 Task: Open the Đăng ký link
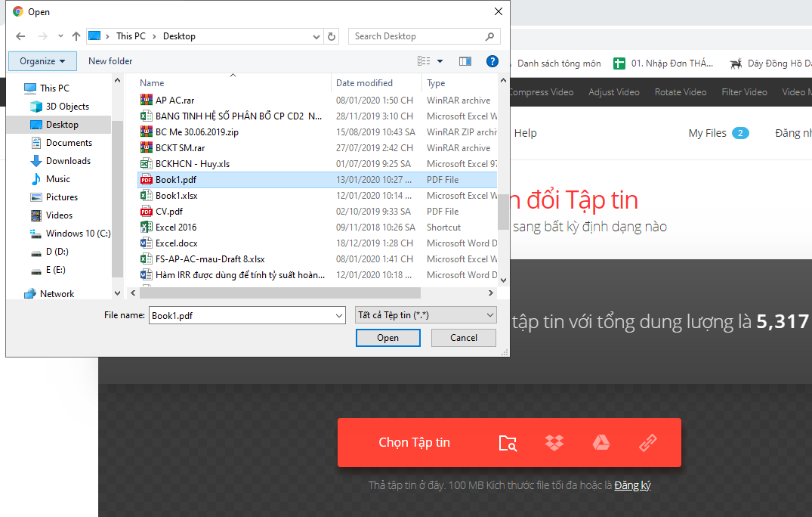[x=631, y=484]
